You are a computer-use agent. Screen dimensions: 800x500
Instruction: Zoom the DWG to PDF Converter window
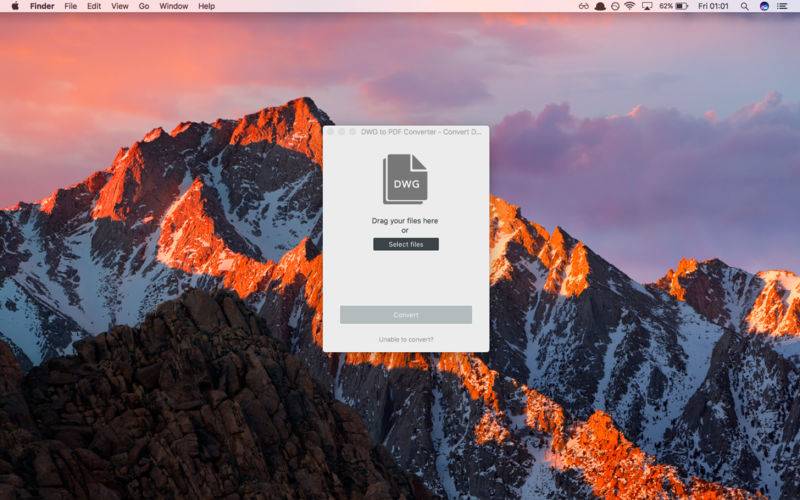point(352,132)
